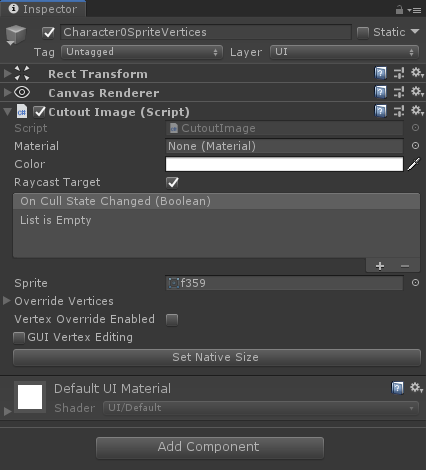Enable the Static checkbox
This screenshot has height=470, width=426.
[363, 33]
